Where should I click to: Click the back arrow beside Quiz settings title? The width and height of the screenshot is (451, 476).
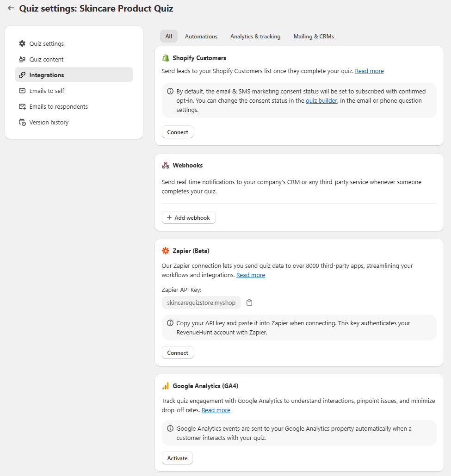(11, 8)
